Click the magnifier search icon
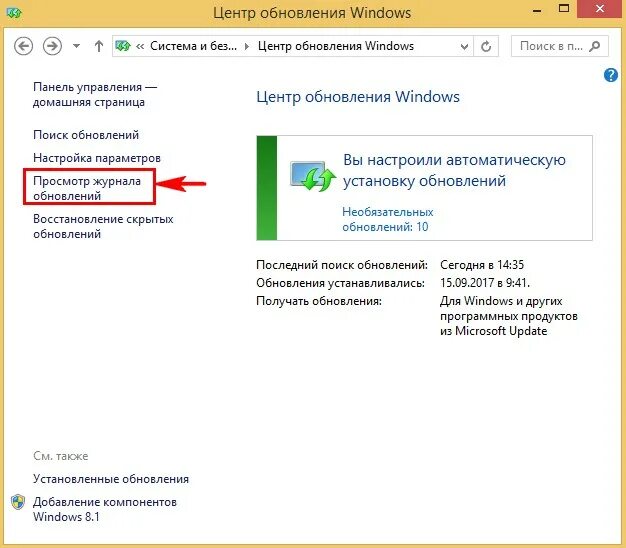The height and width of the screenshot is (548, 626). coord(594,46)
